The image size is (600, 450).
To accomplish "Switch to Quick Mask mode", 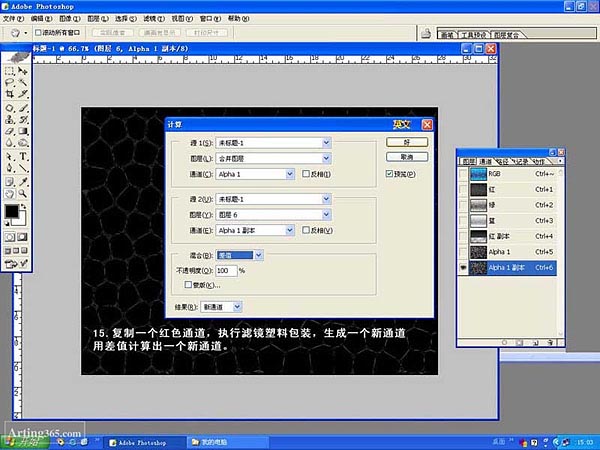I will point(22,237).
